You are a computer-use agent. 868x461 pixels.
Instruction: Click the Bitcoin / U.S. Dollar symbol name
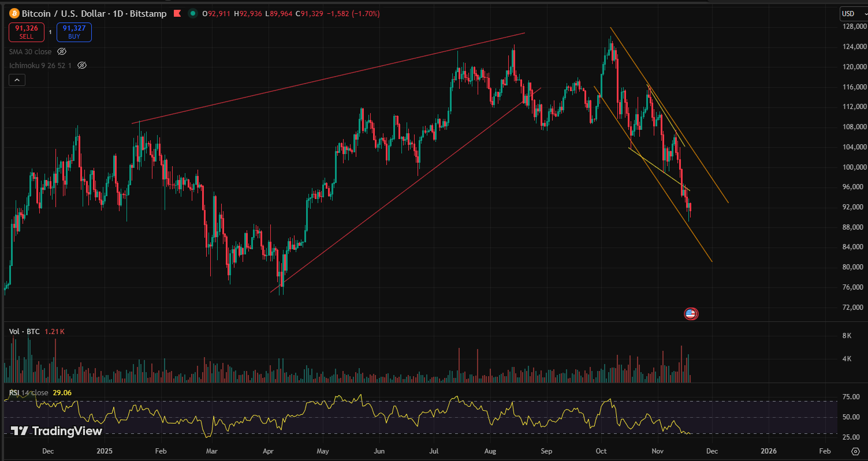pos(66,13)
